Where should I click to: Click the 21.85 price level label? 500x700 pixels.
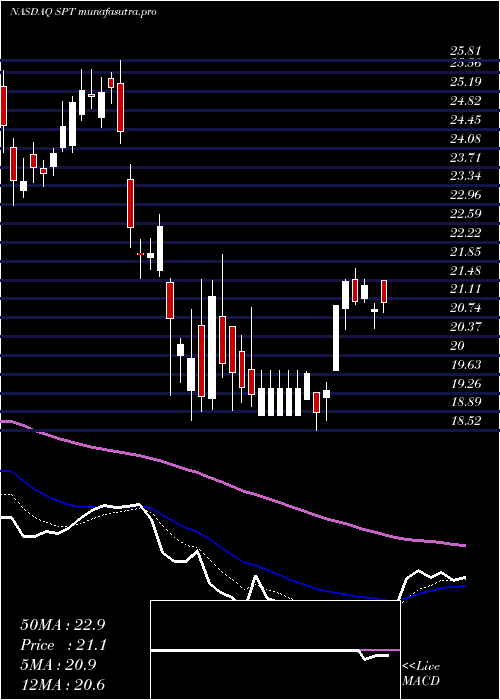[465, 251]
